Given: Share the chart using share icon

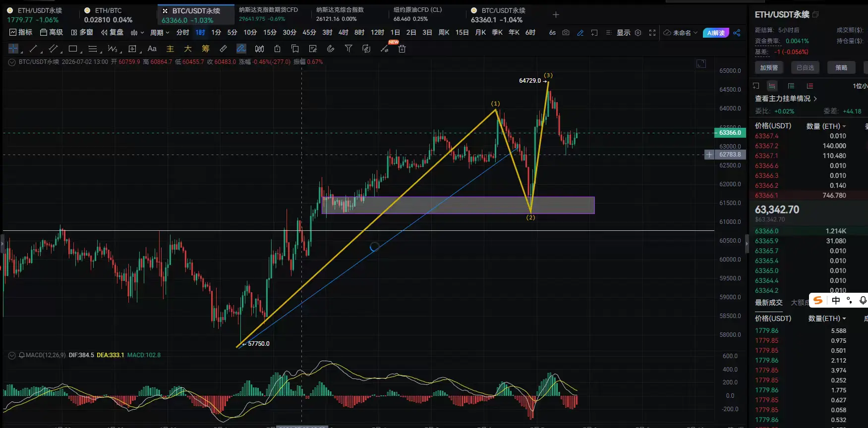Looking at the screenshot, I should (737, 33).
